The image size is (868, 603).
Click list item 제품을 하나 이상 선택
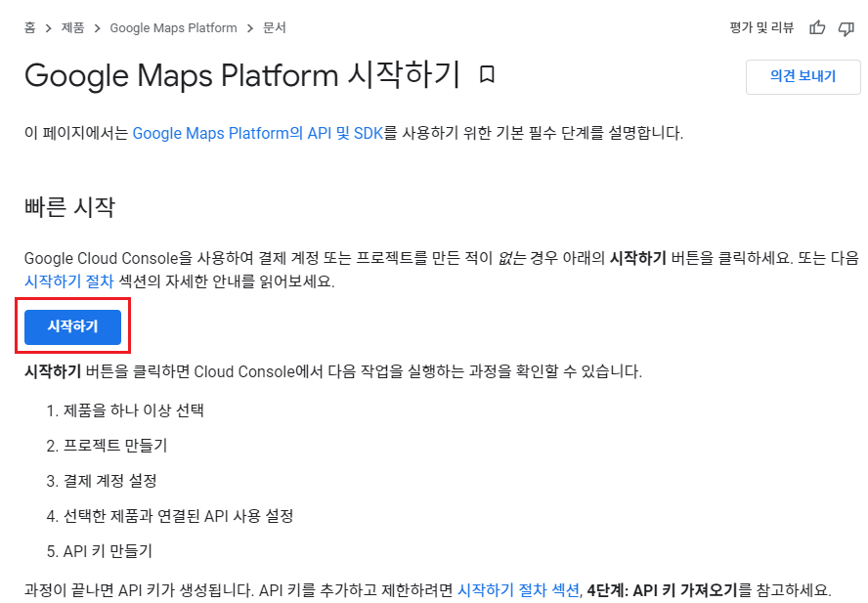click(133, 410)
